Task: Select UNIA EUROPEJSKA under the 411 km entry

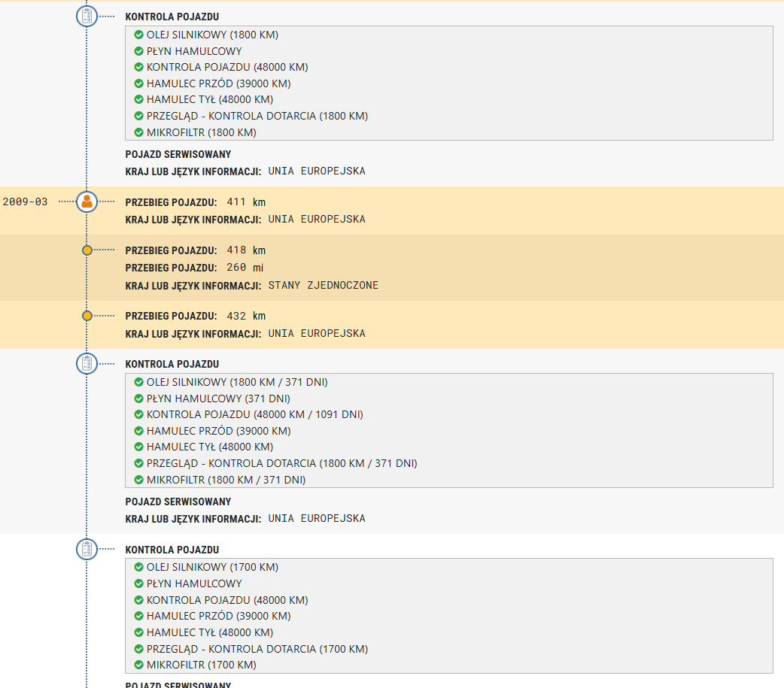Action: click(x=317, y=219)
